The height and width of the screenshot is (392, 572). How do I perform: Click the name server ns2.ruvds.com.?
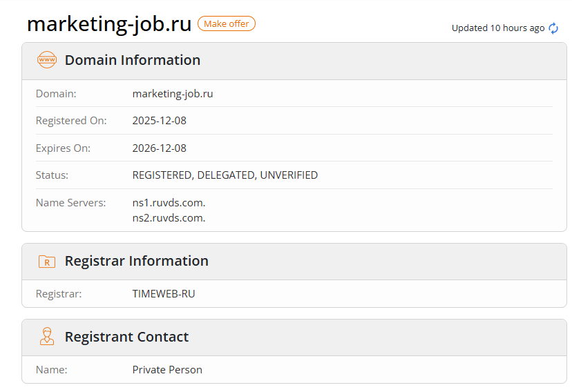(x=169, y=218)
